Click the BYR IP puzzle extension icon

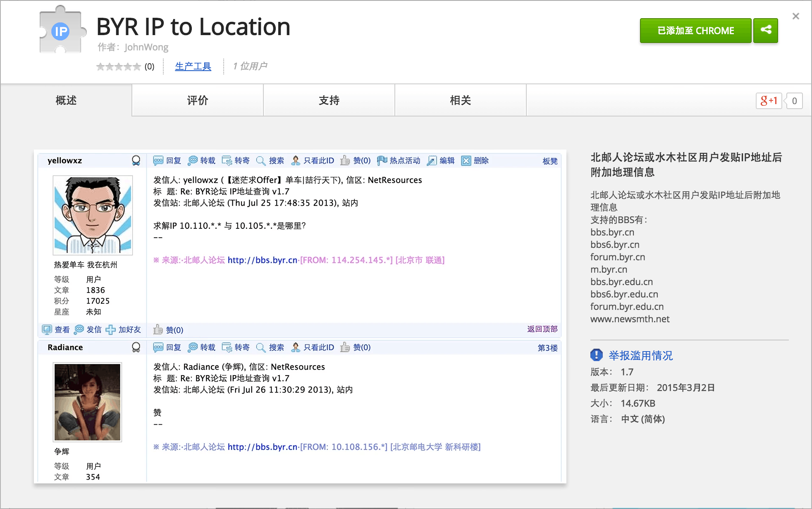(x=61, y=31)
